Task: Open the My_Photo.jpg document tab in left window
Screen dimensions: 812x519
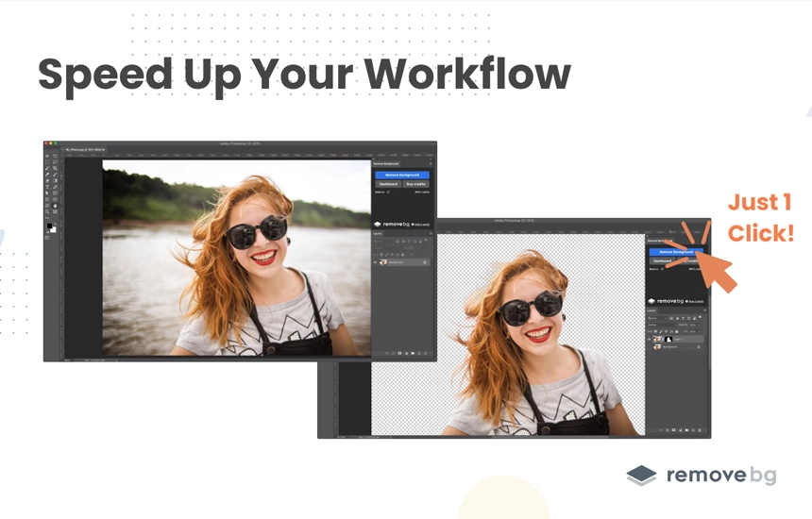Action: coord(85,149)
